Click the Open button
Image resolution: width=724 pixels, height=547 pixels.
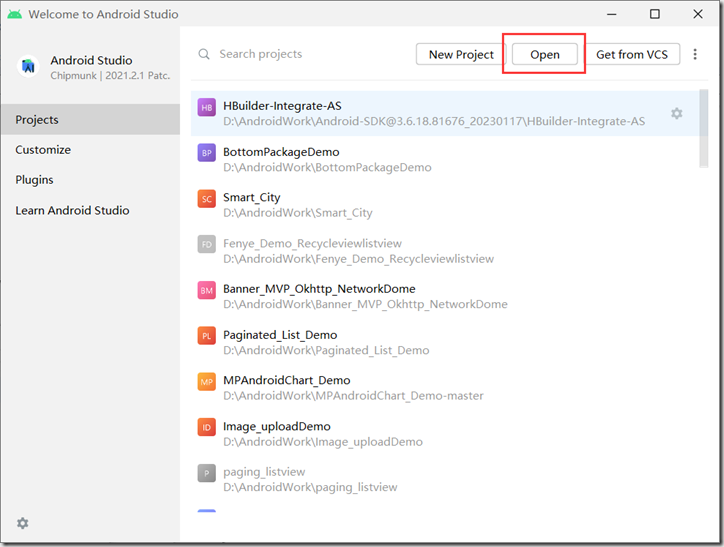tap(544, 55)
